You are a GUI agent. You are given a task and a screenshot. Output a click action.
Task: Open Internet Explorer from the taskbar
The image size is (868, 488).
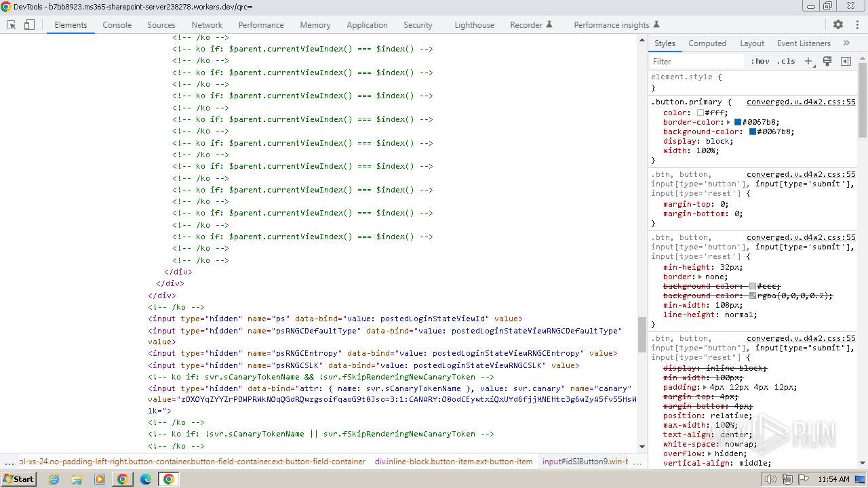54,479
